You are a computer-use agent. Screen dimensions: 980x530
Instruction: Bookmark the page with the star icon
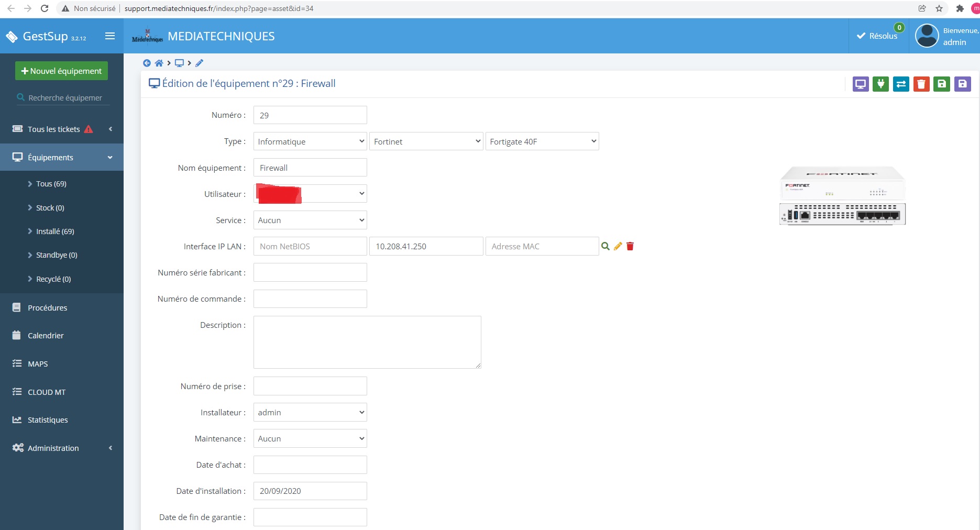pos(939,8)
